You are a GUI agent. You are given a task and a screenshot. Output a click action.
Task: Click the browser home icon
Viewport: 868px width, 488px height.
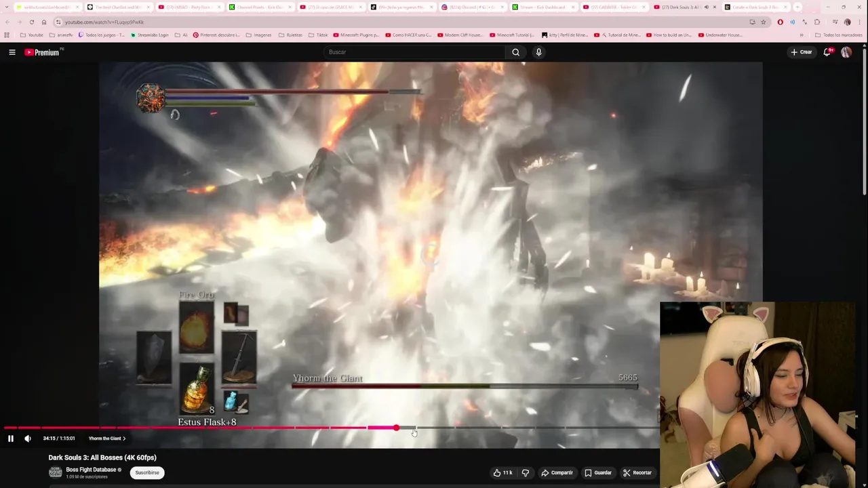tap(44, 22)
